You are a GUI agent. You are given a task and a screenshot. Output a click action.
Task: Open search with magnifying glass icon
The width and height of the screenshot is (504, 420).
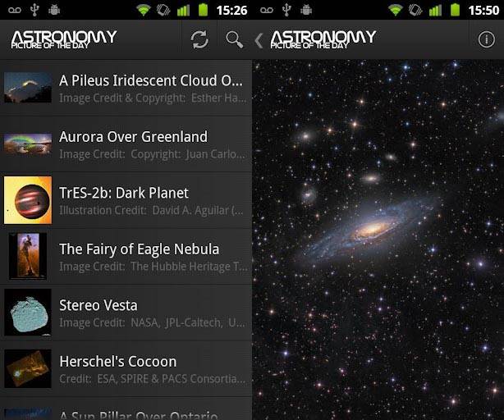[x=234, y=39]
